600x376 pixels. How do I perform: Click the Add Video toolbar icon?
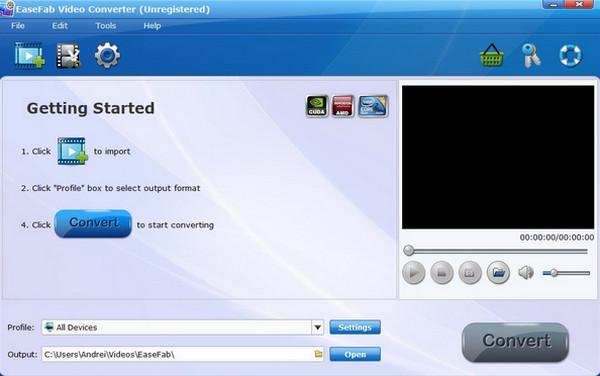pyautogui.click(x=29, y=56)
